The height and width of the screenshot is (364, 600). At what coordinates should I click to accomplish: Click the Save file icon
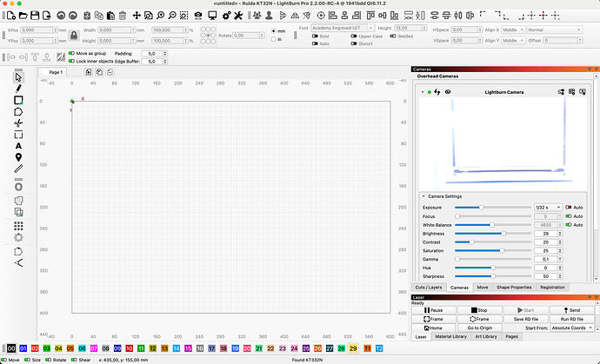coord(35,16)
